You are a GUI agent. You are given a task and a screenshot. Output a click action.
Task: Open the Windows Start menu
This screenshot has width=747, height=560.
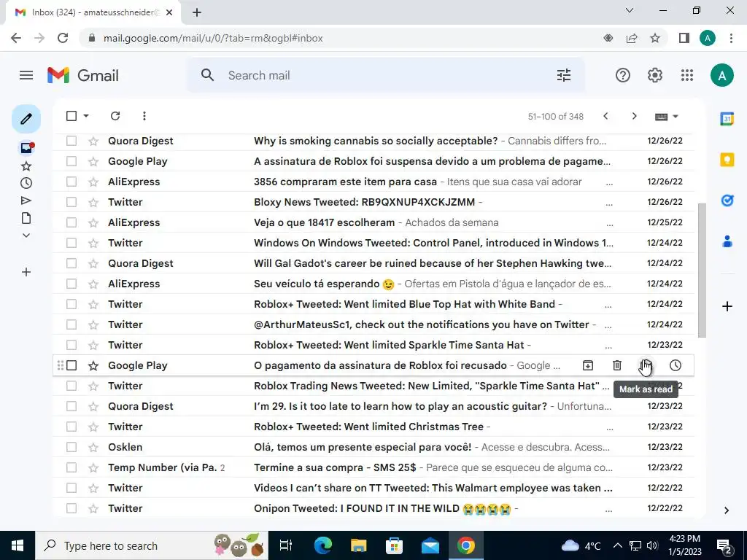pos(18,545)
